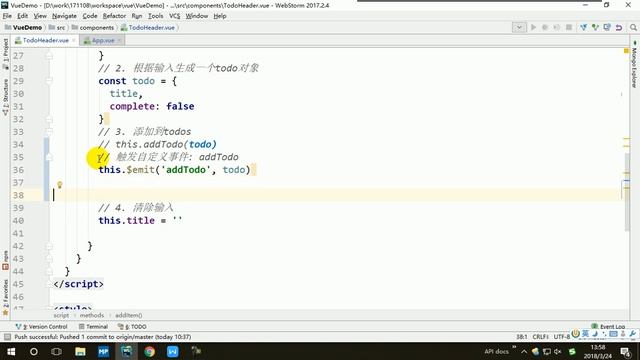Collapse code fold at line 27
This screenshot has height=360, width=640.
49,56
